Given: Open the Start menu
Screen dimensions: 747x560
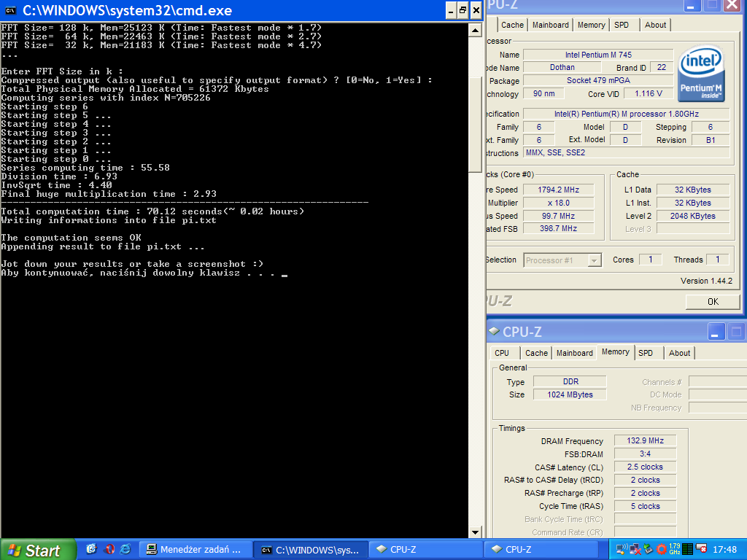Looking at the screenshot, I should pos(38,550).
